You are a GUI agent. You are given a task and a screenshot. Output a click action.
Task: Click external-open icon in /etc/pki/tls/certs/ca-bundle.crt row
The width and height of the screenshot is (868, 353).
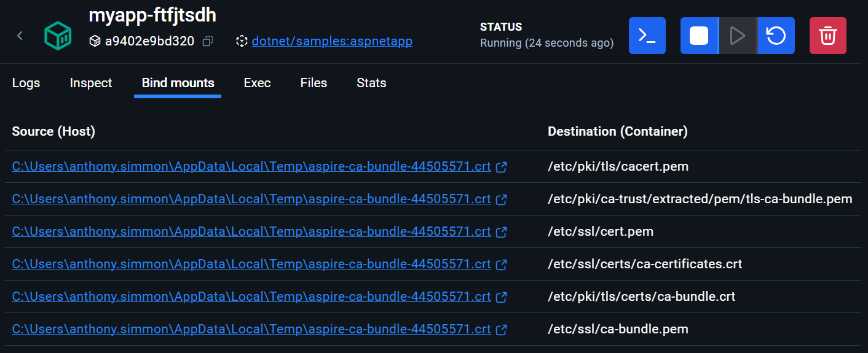point(501,297)
